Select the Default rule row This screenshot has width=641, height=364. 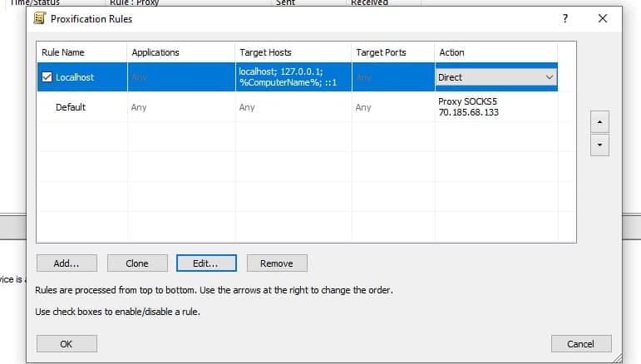[71, 107]
